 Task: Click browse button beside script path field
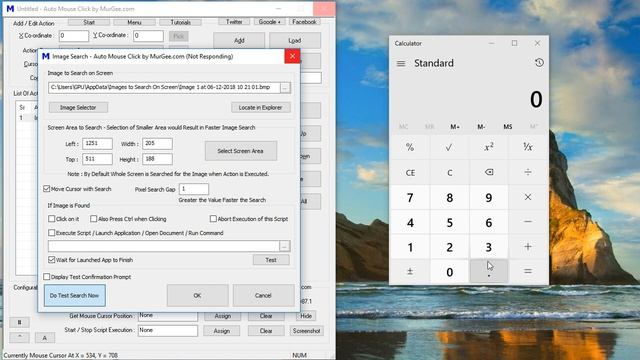[x=284, y=246]
